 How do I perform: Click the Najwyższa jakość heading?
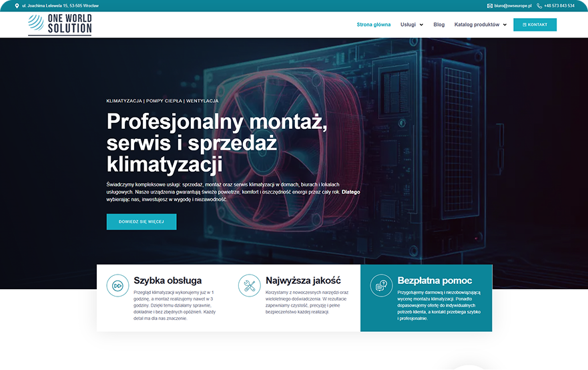(x=303, y=281)
